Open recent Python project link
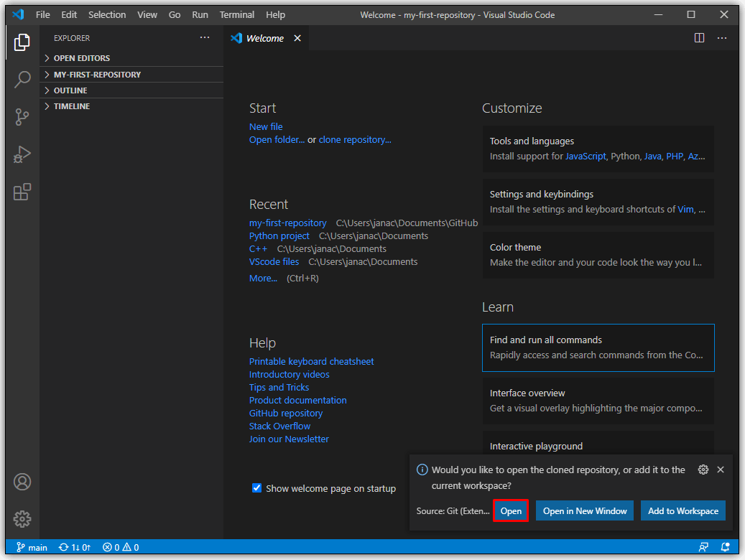The width and height of the screenshot is (745, 560). pos(279,235)
